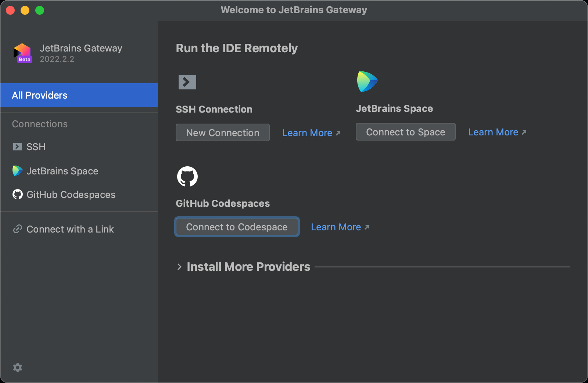This screenshot has height=383, width=588.
Task: Click the New Connection button
Action: [223, 132]
